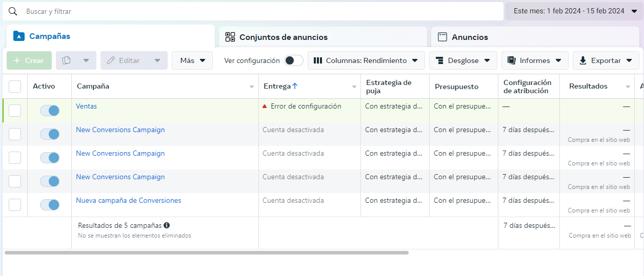The height and width of the screenshot is (276, 644).
Task: Check the select-all campaigns checkbox
Action: [15, 87]
